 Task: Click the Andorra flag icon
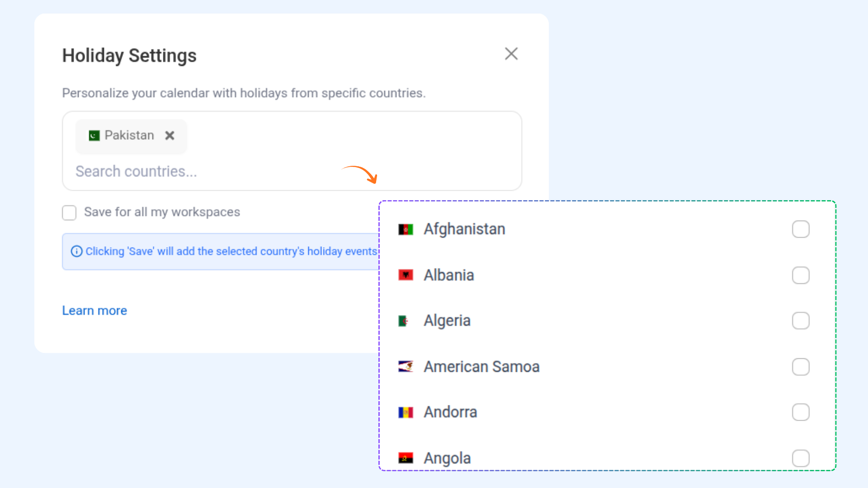406,413
